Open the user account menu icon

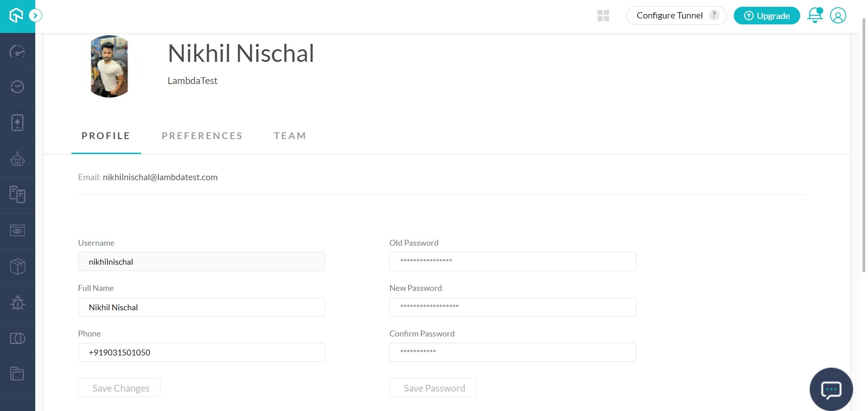coord(838,16)
